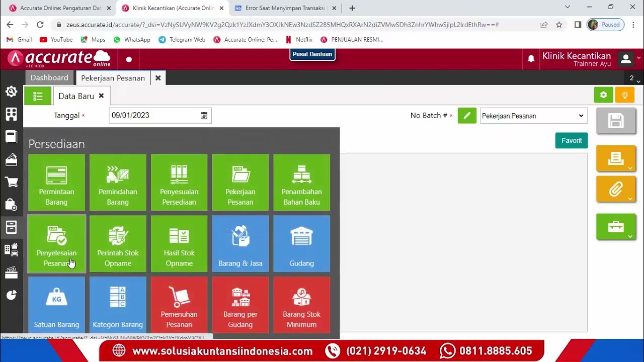Open Penambahan Bahan Baku tile
Viewport: 644px width, 362px height.
302,183
